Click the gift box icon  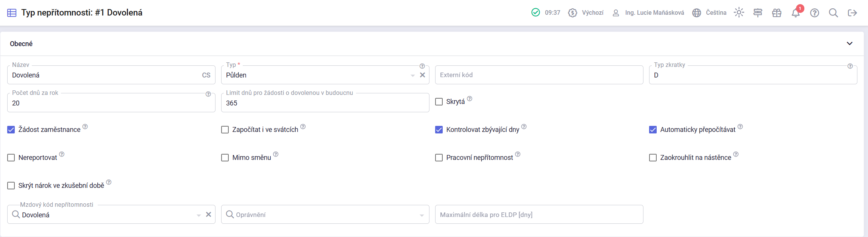pos(777,13)
